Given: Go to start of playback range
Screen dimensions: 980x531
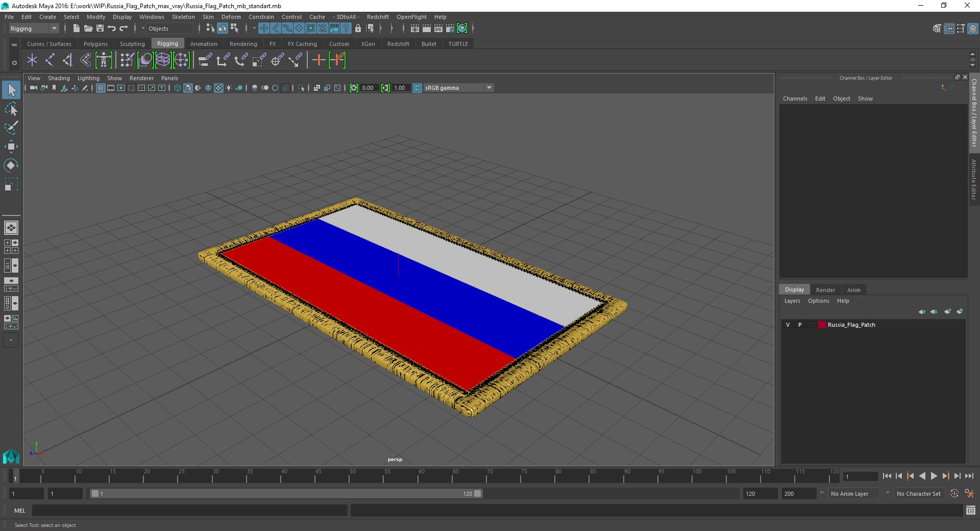Looking at the screenshot, I should point(887,476).
